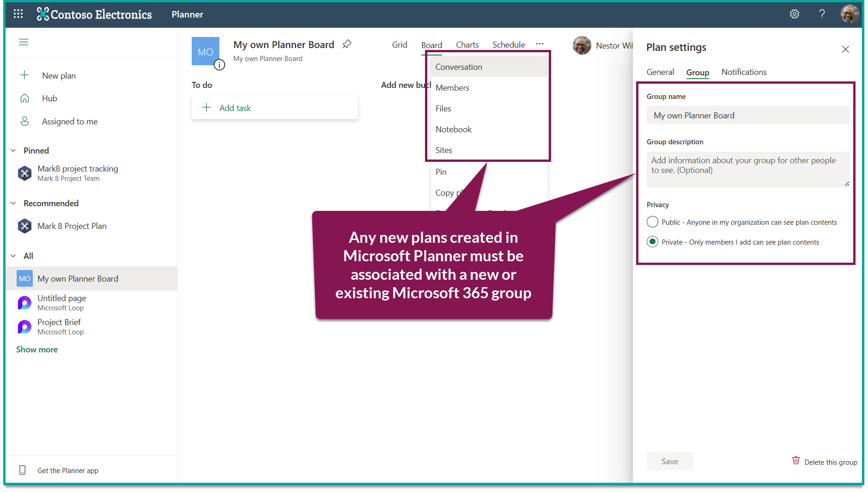
Task: Click the plan title My own Planner Board
Action: click(x=284, y=44)
